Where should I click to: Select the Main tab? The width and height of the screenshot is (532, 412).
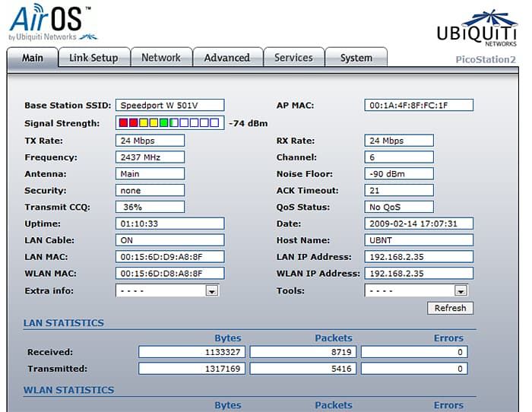tap(33, 58)
